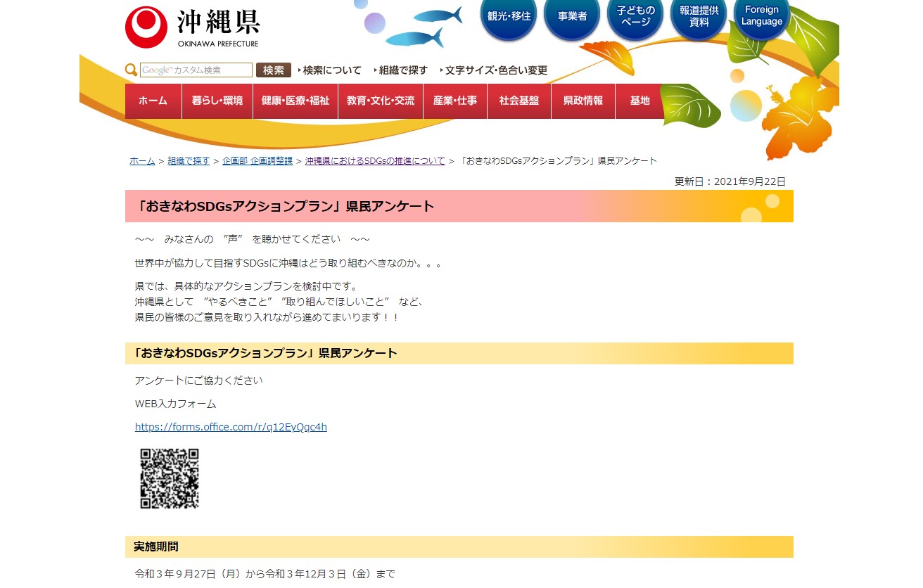Follow the 企画部 企画調整課 breadcrumb link
Image resolution: width=923 pixels, height=588 pixels.
pos(257,160)
